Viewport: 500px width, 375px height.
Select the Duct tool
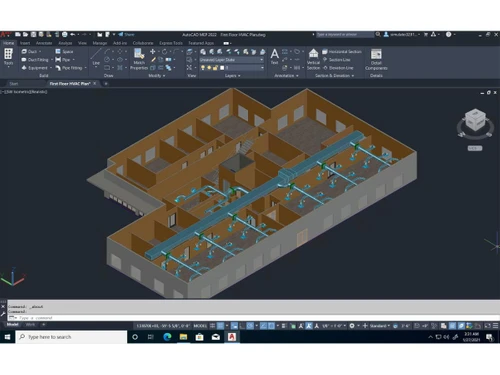pyautogui.click(x=29, y=52)
